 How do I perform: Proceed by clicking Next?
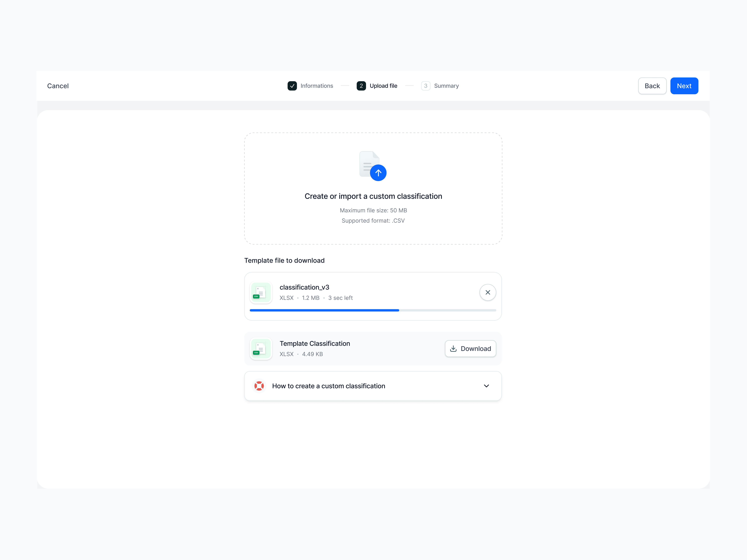pyautogui.click(x=684, y=86)
